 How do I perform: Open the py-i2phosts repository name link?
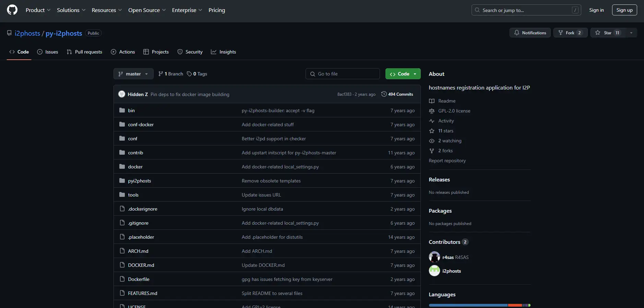click(64, 33)
